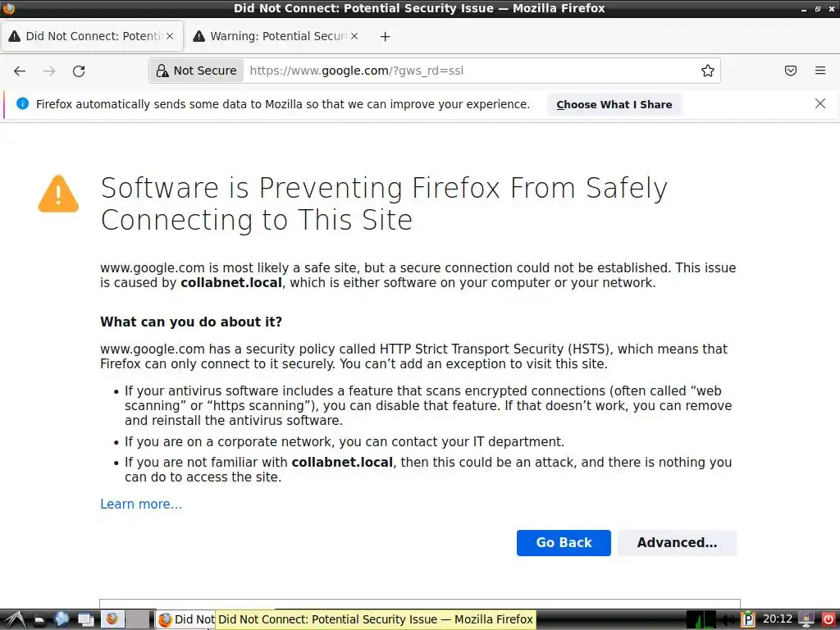Switch to 'Did Not Connect' tab
The height and width of the screenshot is (630, 840).
tap(92, 36)
